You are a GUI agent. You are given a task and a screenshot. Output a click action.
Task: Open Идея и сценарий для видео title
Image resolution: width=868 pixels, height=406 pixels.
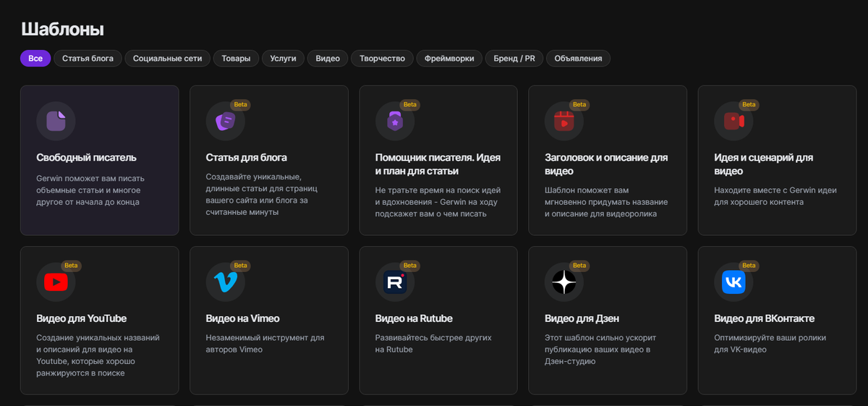[764, 164]
